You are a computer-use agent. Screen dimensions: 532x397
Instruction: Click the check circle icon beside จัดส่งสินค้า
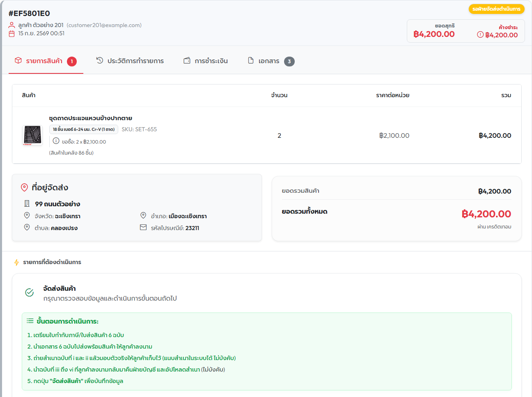(30, 293)
